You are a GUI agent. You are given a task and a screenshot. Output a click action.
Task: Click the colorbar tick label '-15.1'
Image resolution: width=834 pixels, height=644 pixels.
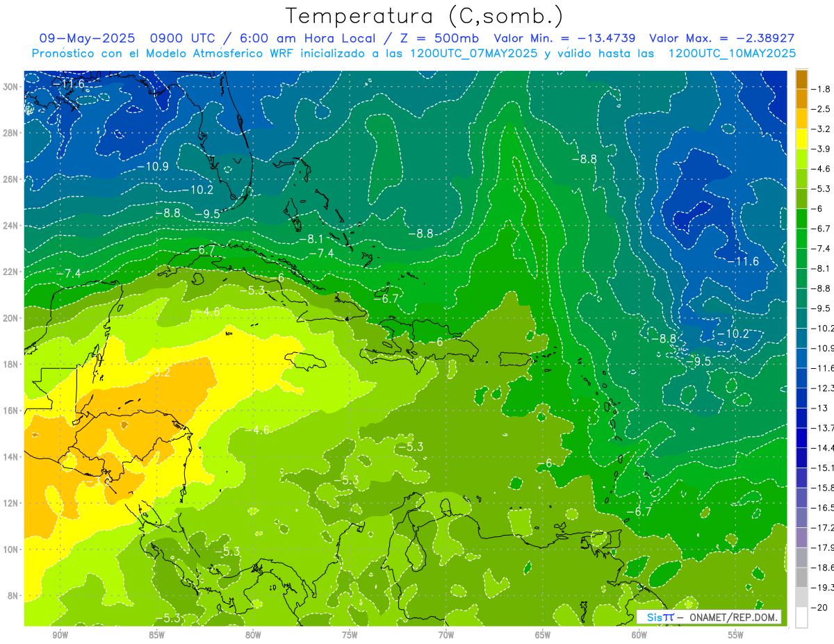[x=823, y=468]
